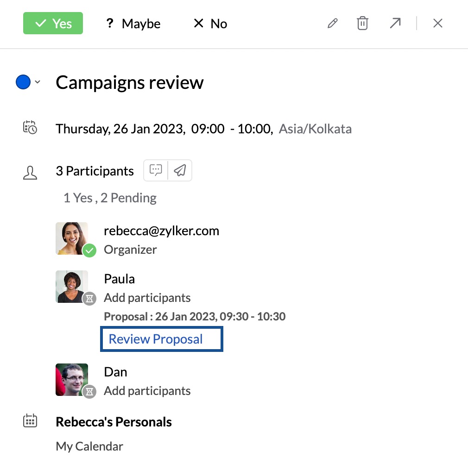Respond Maybe to the invitation
The width and height of the screenshot is (468, 476).
pos(133,24)
